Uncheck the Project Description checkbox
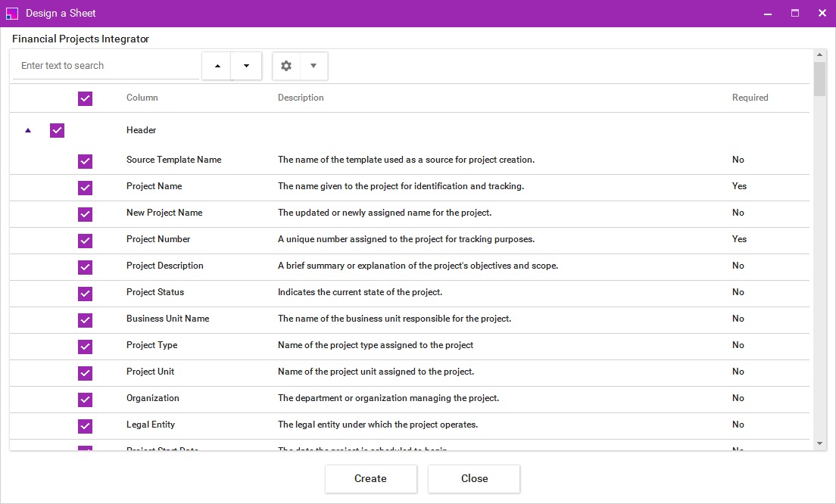This screenshot has width=836, height=504. pos(86,267)
